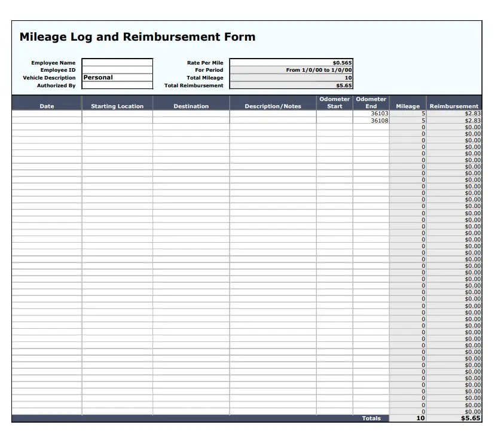
Task: Click the Mileage Log and Reimbursement Form title
Action: tap(138, 36)
